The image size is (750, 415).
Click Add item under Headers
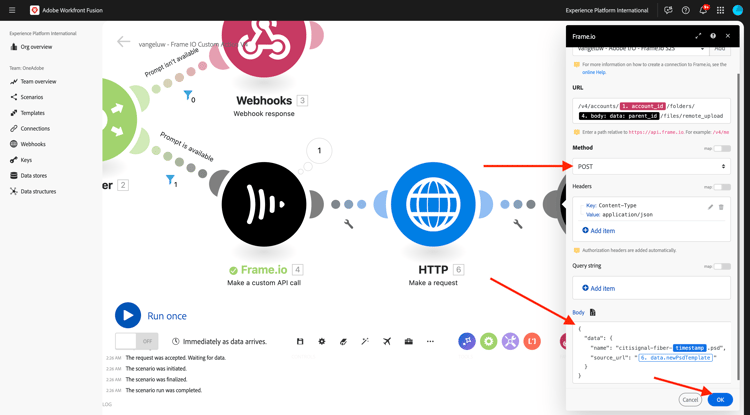pyautogui.click(x=598, y=230)
